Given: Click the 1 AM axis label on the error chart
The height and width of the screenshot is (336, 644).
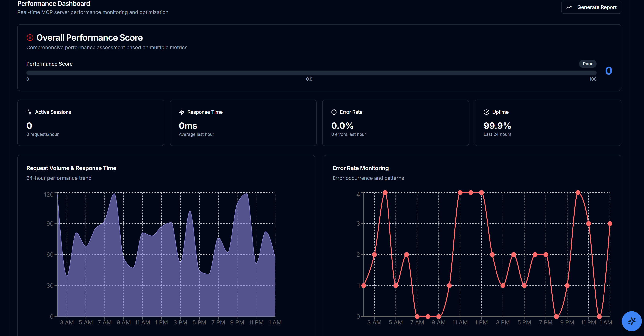Looking at the screenshot, I should [x=606, y=322].
